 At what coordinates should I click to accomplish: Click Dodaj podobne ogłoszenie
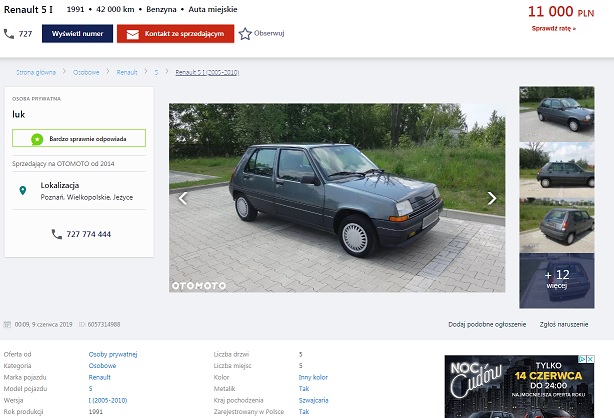pos(487,324)
